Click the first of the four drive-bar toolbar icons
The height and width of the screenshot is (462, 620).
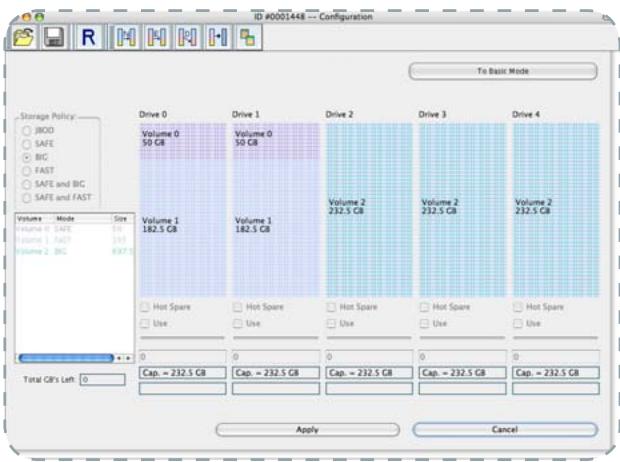click(x=126, y=37)
